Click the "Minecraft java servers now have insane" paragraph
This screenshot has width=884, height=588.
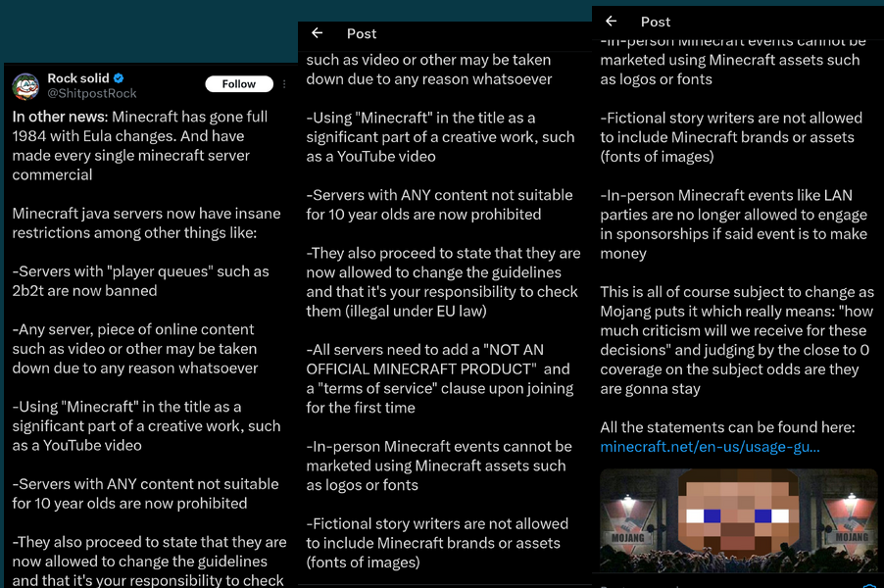[147, 223]
